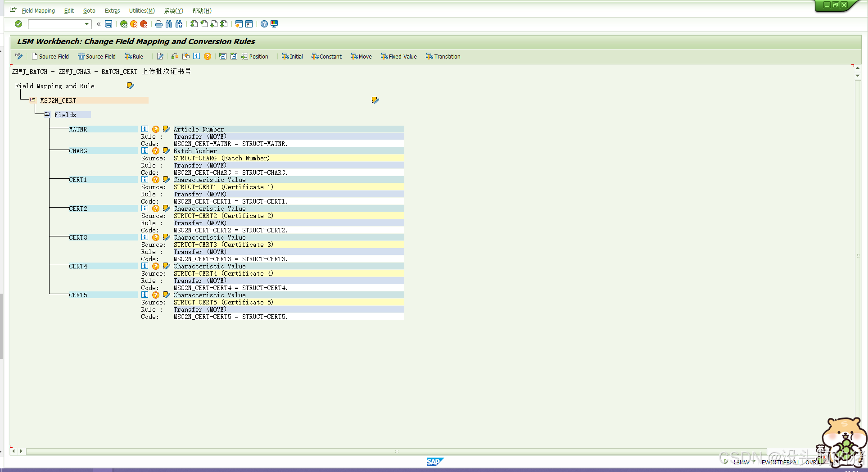This screenshot has height=472, width=868.
Task: Go to last page icon
Action: pyautogui.click(x=224, y=24)
